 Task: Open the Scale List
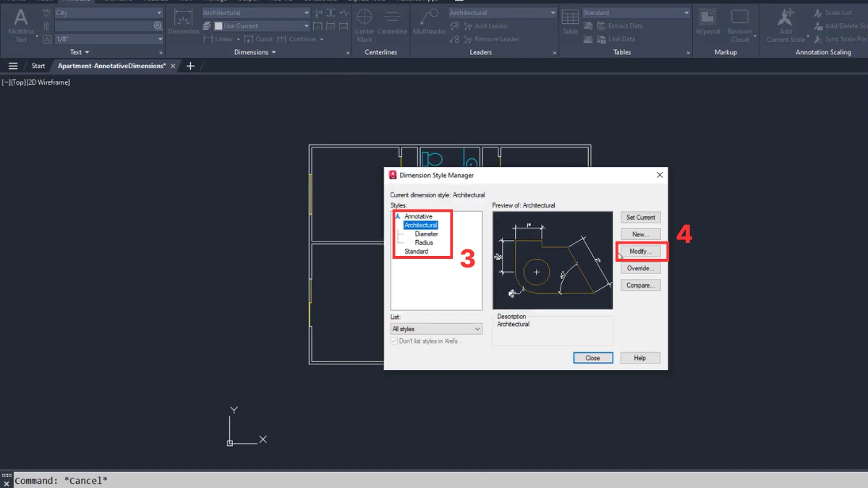pyautogui.click(x=833, y=13)
